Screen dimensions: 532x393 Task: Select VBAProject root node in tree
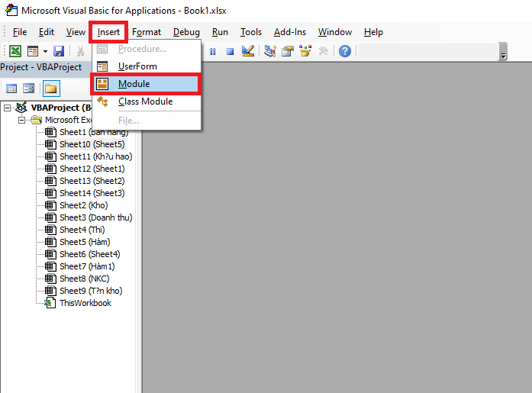61,108
